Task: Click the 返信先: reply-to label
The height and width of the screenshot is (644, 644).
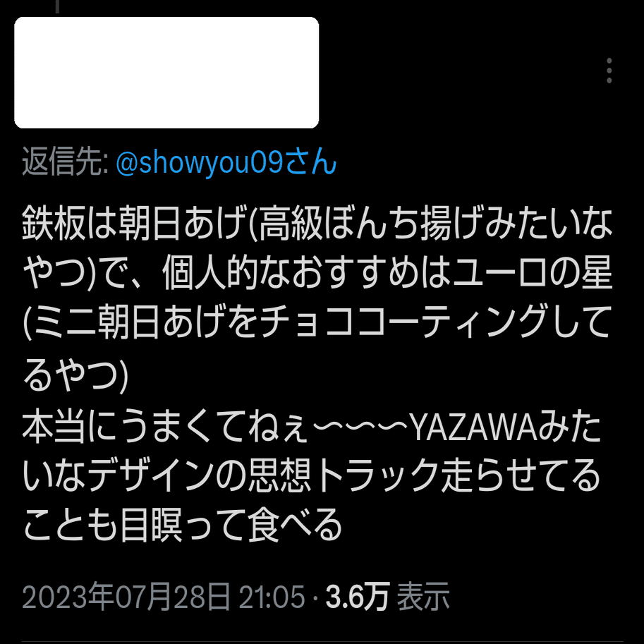Action: [x=64, y=162]
